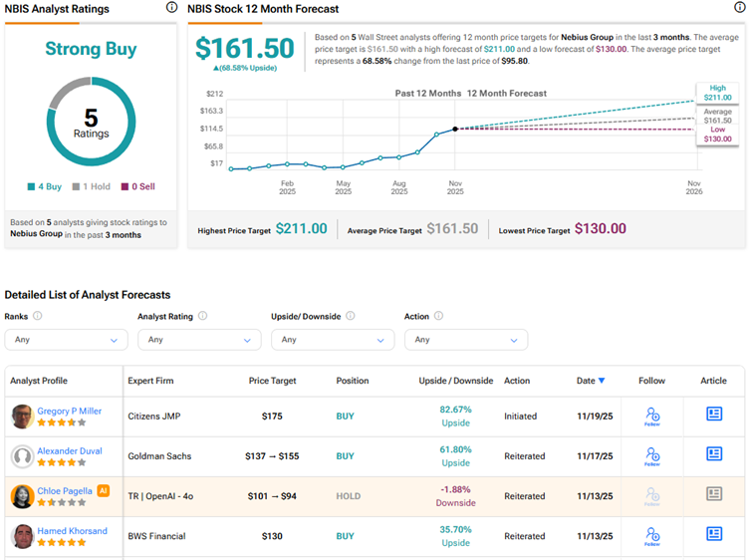Click info icon next to Analyst Rating label
Screen dimensions: 749x560
coord(202,316)
